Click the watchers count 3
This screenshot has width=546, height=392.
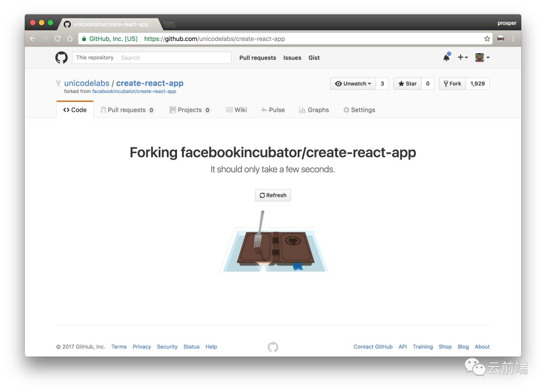point(382,83)
